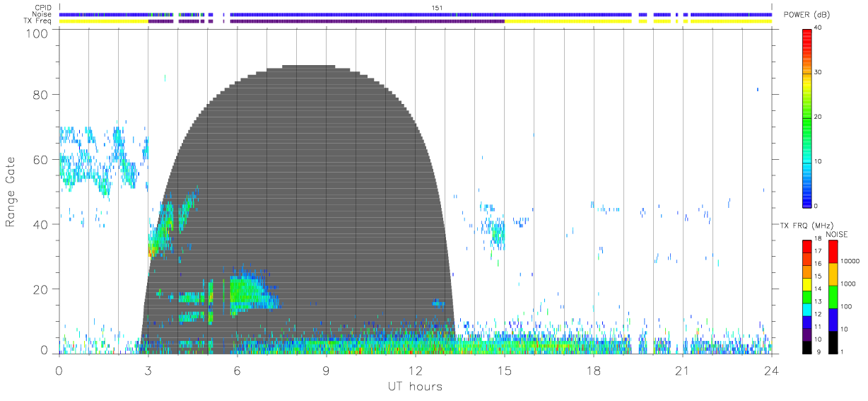
Task: Select the 21 tick on the UT hours axis
Action: click(x=682, y=370)
